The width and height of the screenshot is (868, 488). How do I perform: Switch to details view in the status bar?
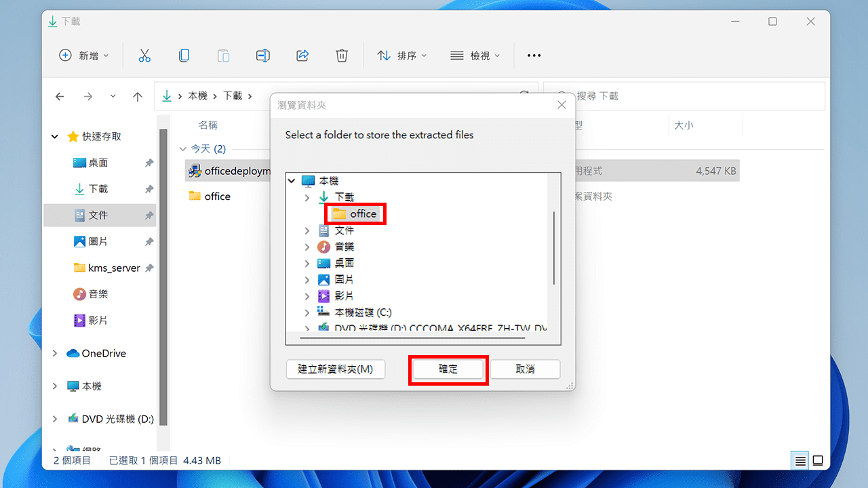point(800,460)
